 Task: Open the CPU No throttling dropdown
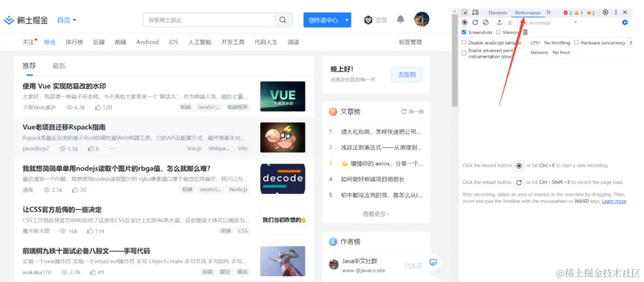[557, 43]
